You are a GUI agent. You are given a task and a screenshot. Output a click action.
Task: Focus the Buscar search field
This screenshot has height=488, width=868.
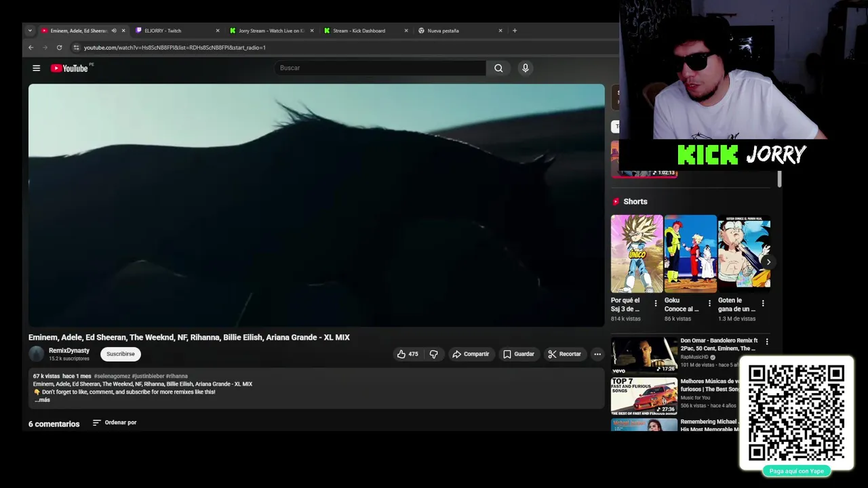tap(380, 68)
